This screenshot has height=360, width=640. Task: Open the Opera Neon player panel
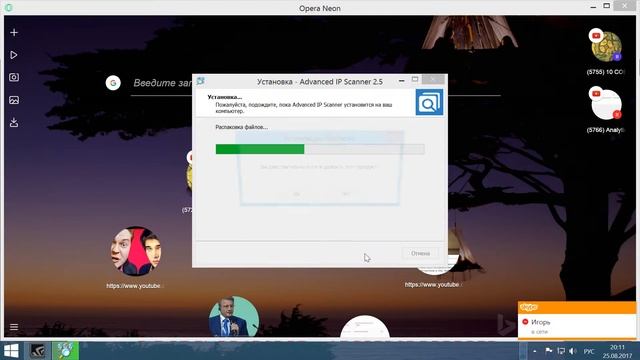coord(14,55)
